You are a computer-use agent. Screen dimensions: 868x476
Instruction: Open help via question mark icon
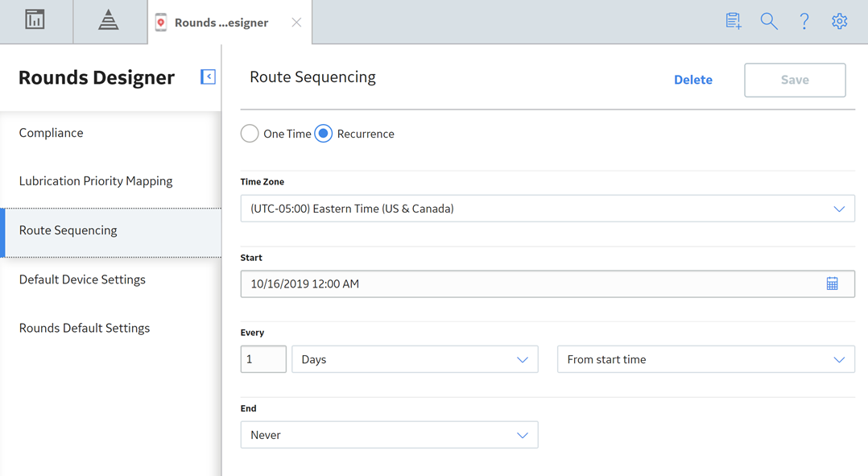tap(804, 21)
